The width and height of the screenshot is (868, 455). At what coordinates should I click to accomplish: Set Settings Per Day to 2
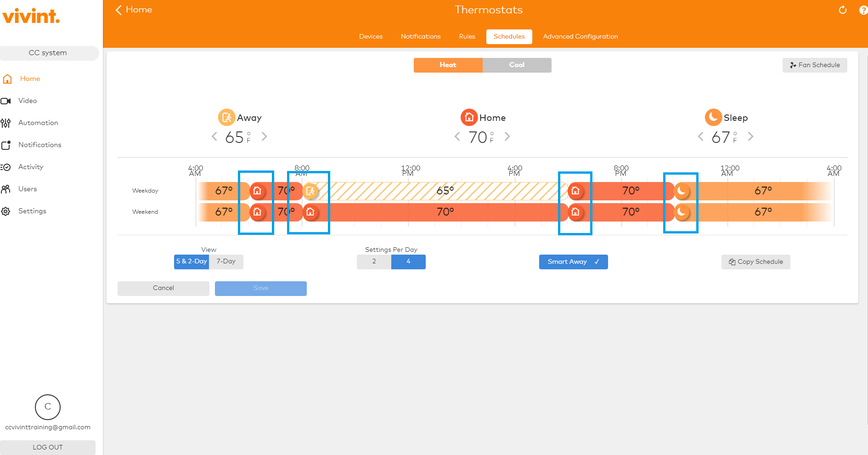pyautogui.click(x=374, y=262)
